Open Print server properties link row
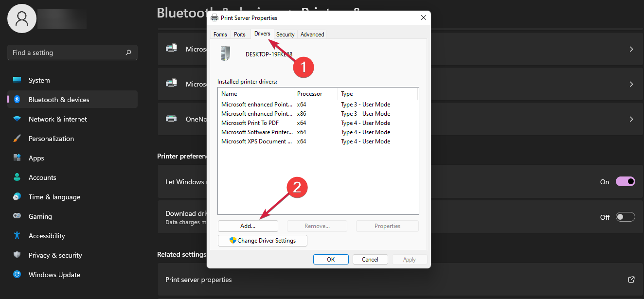Screen dimensions: 644x299 [x=400, y=280]
